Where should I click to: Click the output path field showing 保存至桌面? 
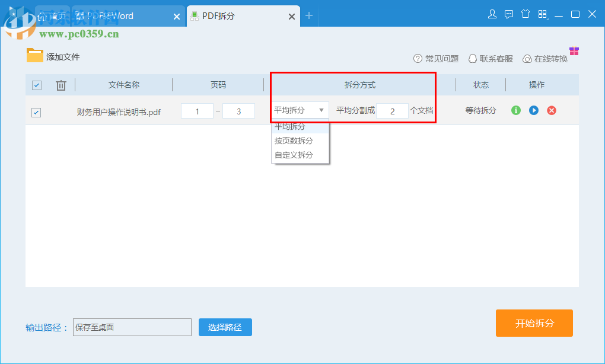[132, 327]
